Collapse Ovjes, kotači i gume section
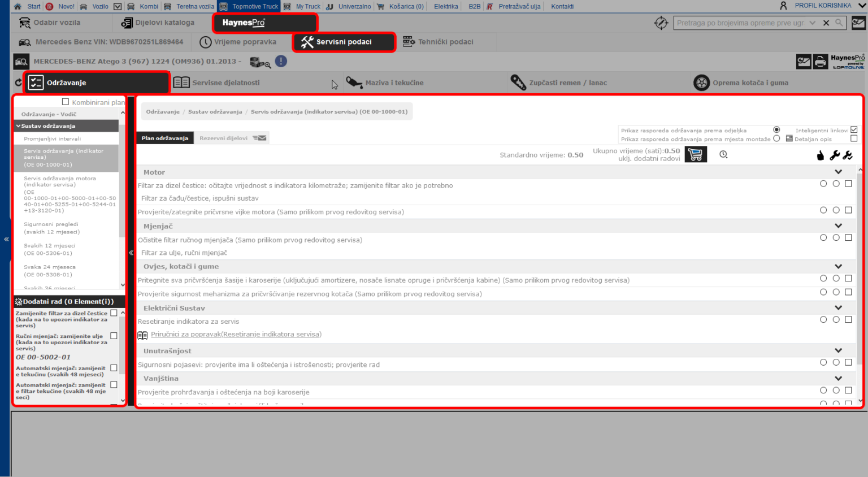 tap(839, 266)
